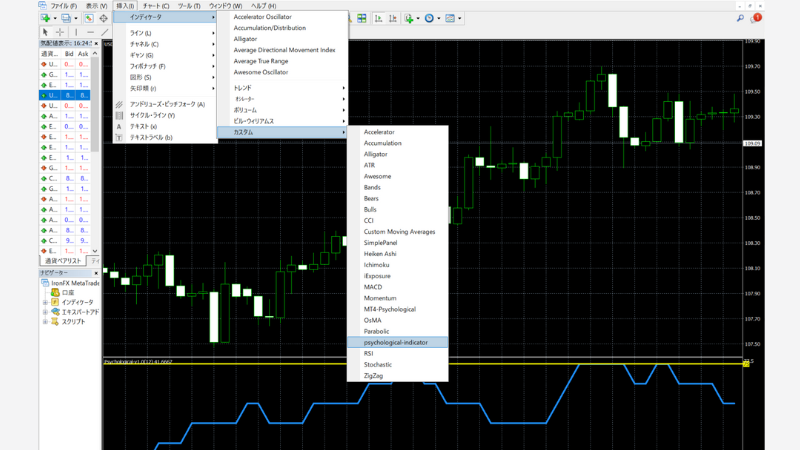Switch to 通貨ペアリスト tab
The image size is (800, 450).
[x=63, y=261]
